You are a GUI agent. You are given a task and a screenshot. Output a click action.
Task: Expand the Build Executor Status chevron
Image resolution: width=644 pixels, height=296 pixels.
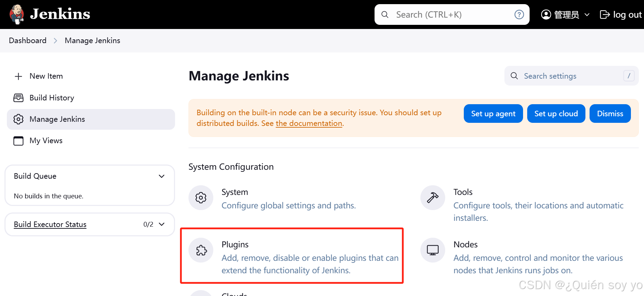(x=162, y=224)
